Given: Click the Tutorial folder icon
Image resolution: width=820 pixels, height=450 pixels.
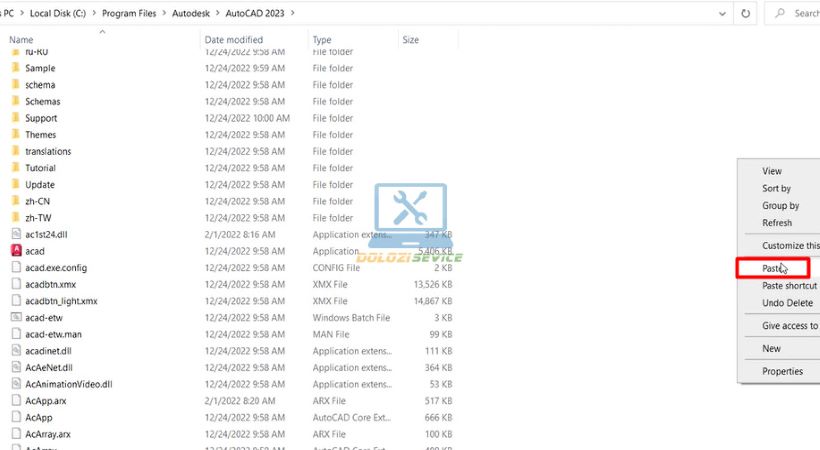Looking at the screenshot, I should [x=16, y=168].
